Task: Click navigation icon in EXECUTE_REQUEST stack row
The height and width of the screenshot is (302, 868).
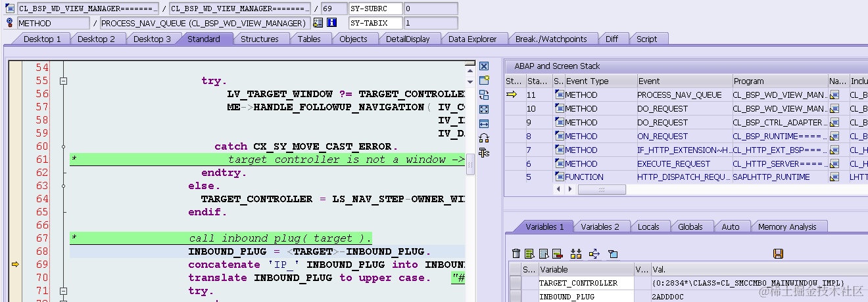Action: [834, 164]
